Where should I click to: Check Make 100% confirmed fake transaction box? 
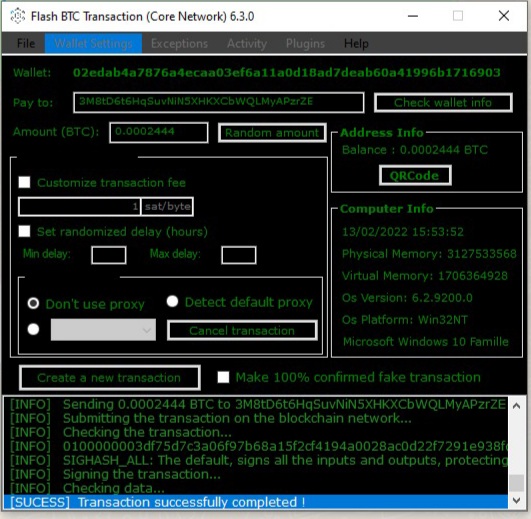[223, 377]
